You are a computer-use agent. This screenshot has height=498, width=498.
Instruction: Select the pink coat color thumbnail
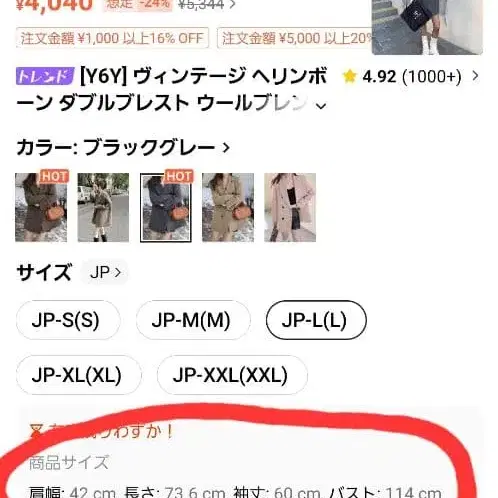(x=290, y=207)
